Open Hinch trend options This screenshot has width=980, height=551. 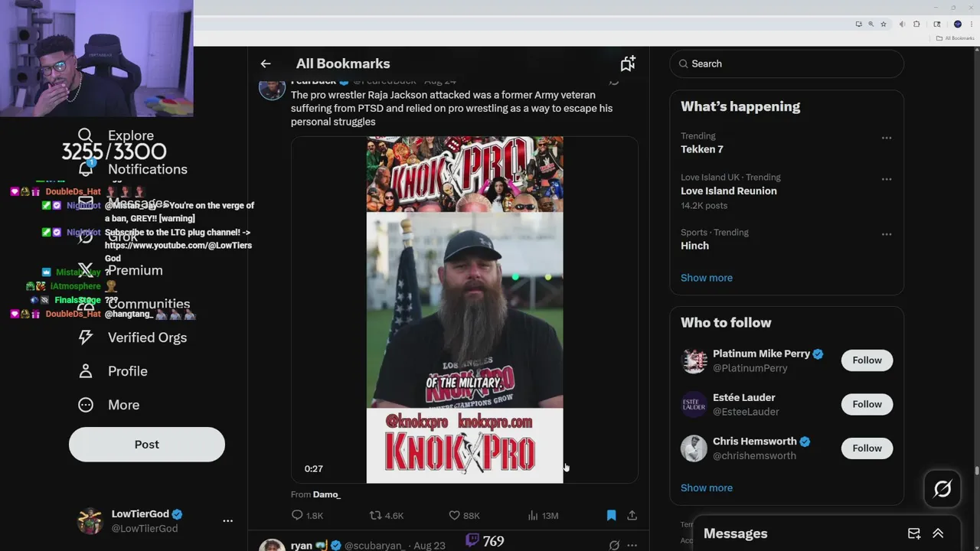coord(887,234)
